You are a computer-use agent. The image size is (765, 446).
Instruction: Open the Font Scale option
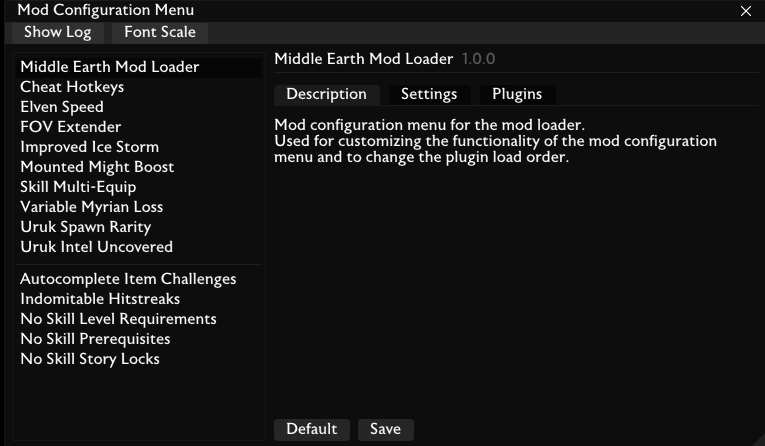click(x=160, y=32)
